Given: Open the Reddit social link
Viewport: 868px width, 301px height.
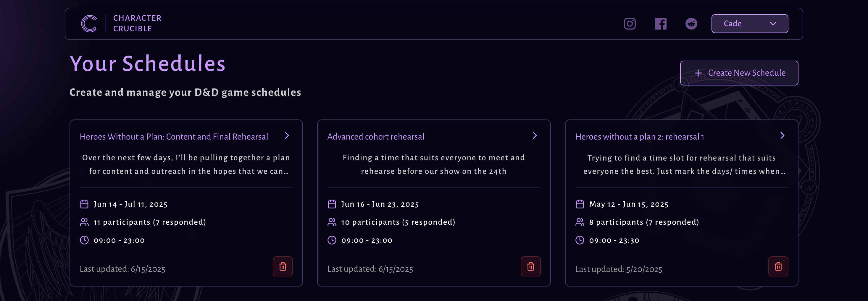Looking at the screenshot, I should (x=691, y=24).
